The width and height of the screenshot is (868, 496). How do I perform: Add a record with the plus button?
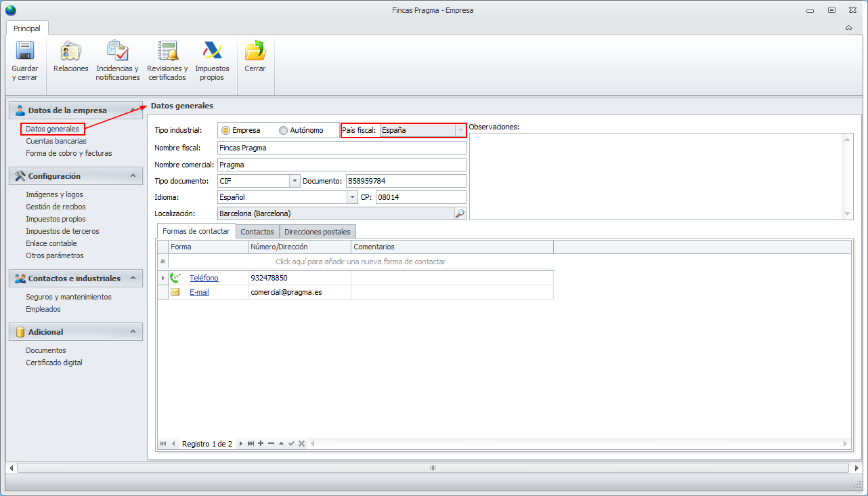pos(261,444)
